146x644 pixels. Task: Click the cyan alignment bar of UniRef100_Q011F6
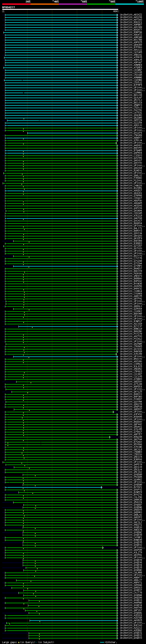pos(72,133)
